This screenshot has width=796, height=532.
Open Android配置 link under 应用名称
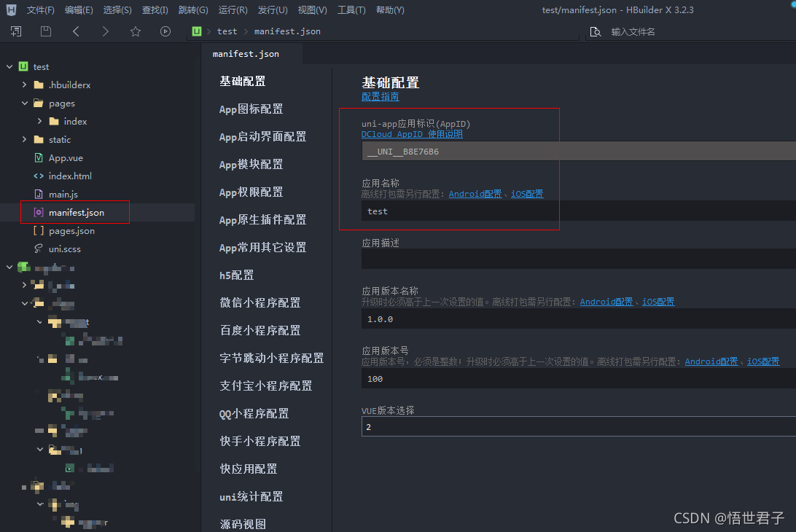pos(475,194)
